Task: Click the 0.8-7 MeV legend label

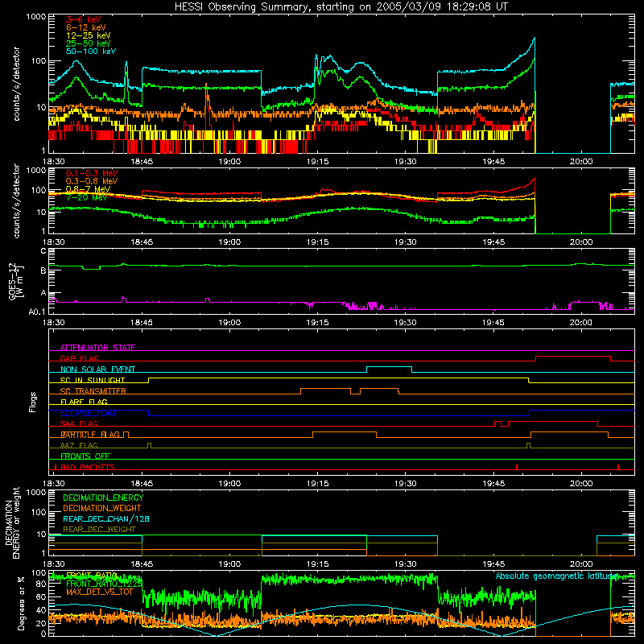Action: [x=89, y=189]
